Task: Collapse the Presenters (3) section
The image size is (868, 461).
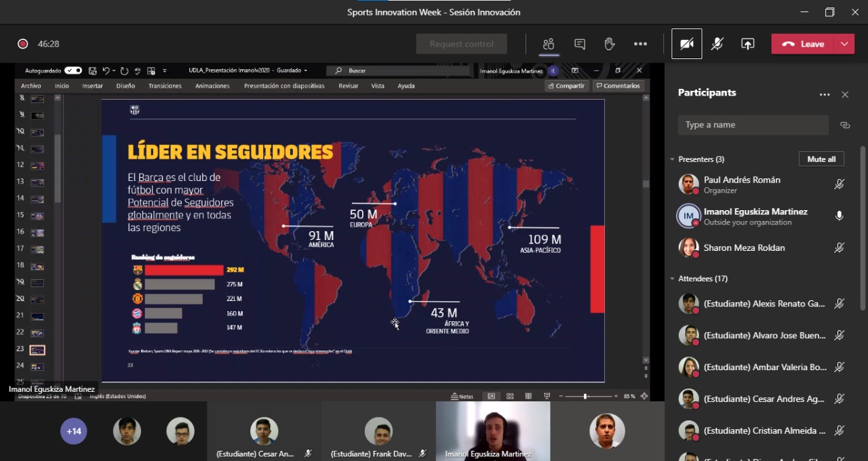Action: [x=673, y=159]
